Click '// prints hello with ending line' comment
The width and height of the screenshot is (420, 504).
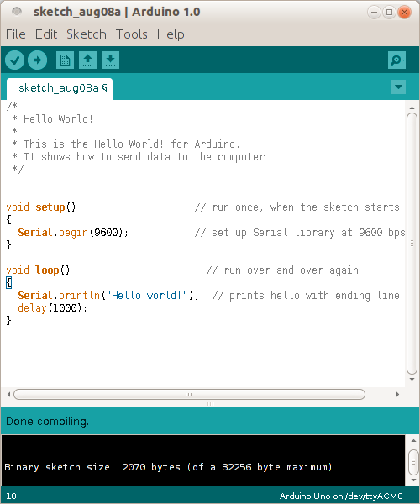click(x=306, y=296)
